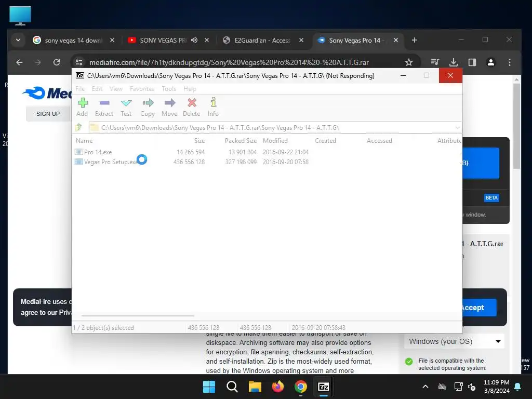Click the MediaFire SIGN UP button
532x399 pixels.
click(x=48, y=114)
